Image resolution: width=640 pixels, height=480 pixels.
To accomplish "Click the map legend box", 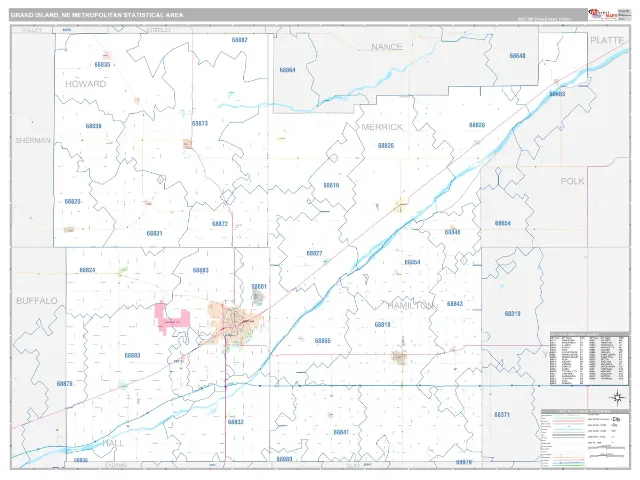I will pos(585,438).
